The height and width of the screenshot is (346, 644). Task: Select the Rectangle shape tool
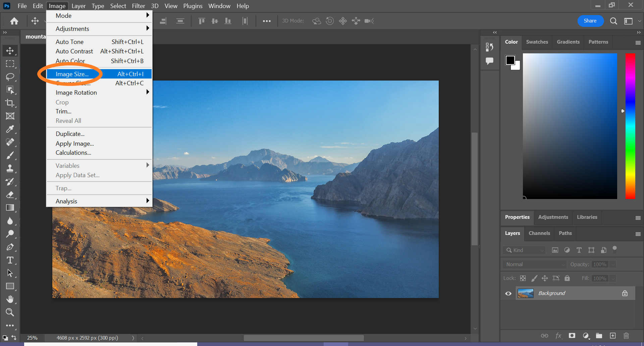pyautogui.click(x=10, y=286)
